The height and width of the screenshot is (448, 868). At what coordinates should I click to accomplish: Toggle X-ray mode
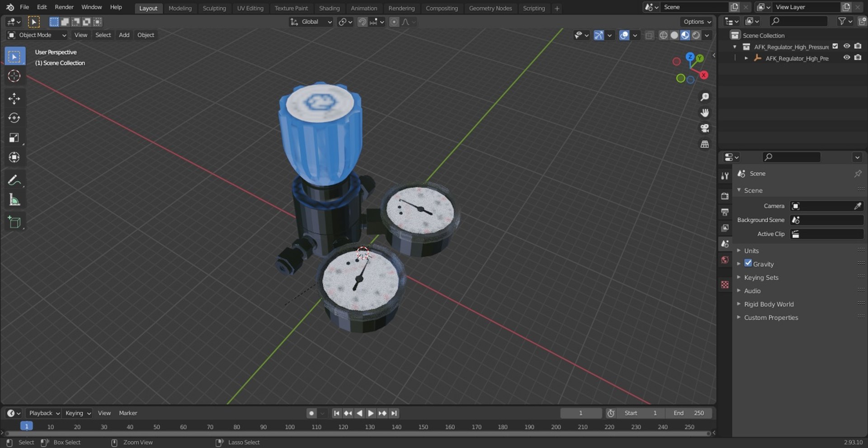(x=649, y=35)
